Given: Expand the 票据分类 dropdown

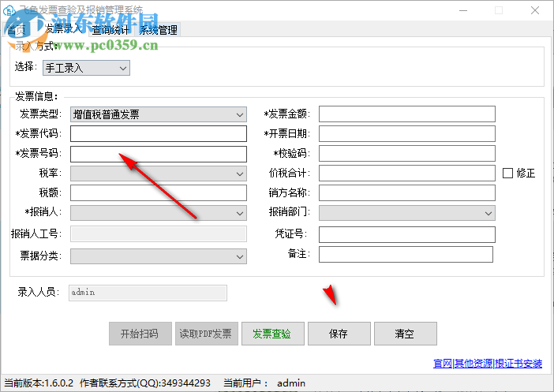Looking at the screenshot, I should [x=159, y=256].
